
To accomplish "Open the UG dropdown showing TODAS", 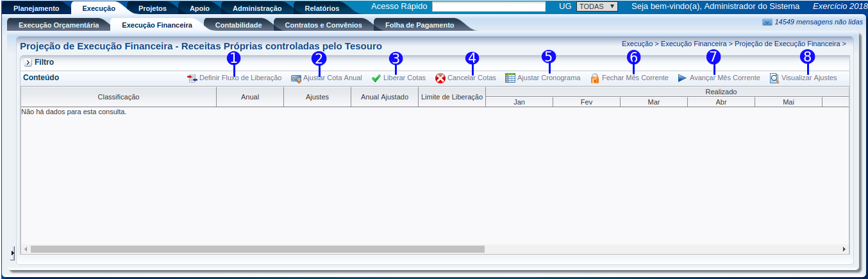I will pos(597,6).
